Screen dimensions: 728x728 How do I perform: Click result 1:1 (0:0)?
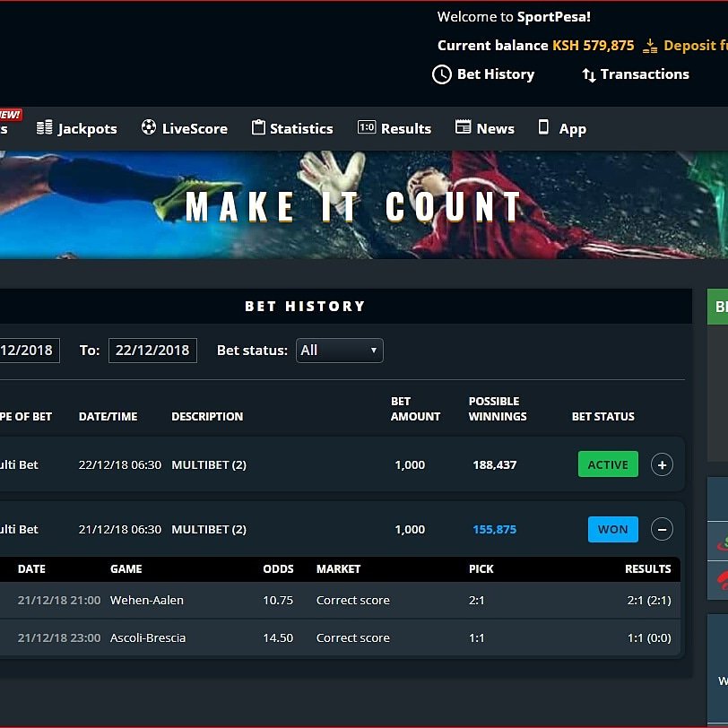click(649, 638)
